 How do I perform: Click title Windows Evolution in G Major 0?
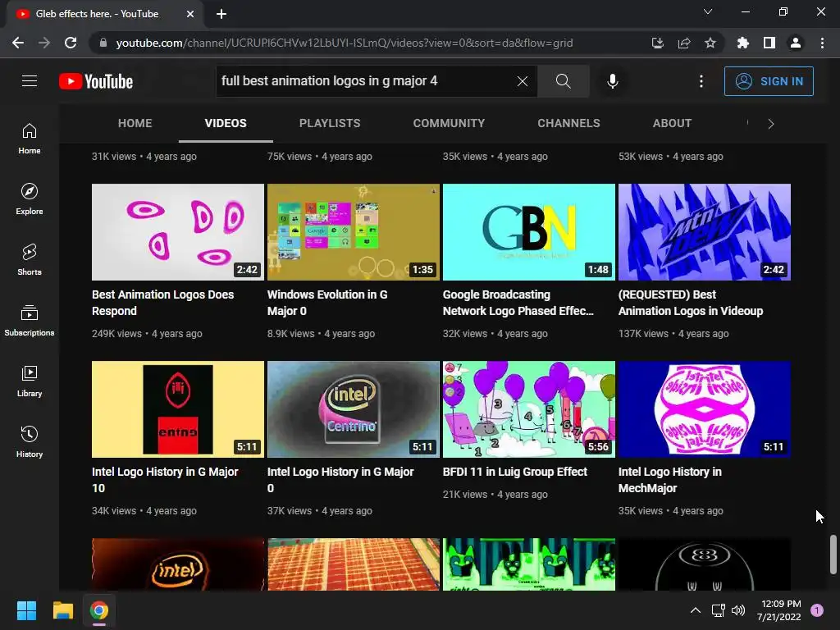[x=327, y=303]
